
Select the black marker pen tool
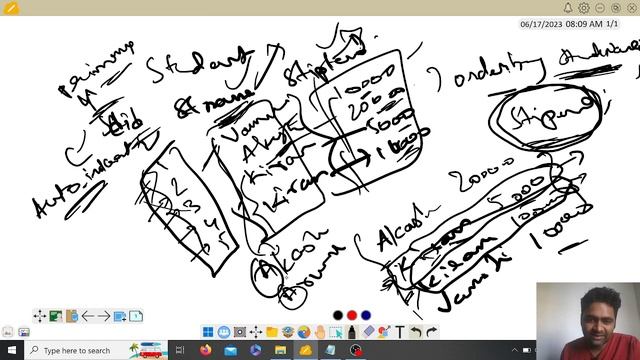[352, 332]
